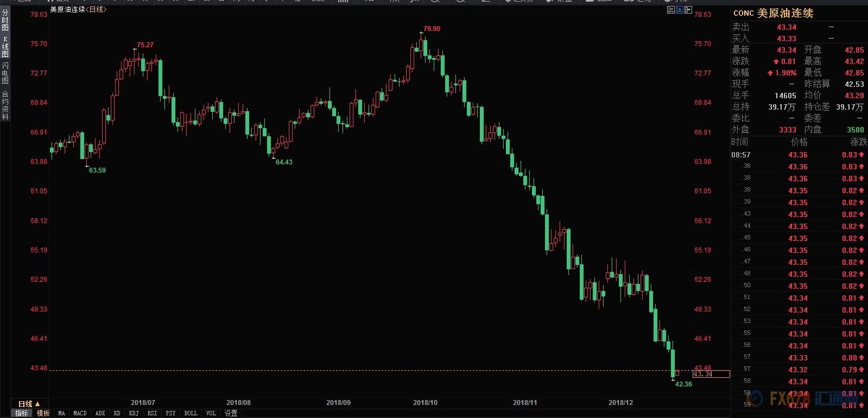
Task: Open indicator 设置 settings
Action: 231,413
